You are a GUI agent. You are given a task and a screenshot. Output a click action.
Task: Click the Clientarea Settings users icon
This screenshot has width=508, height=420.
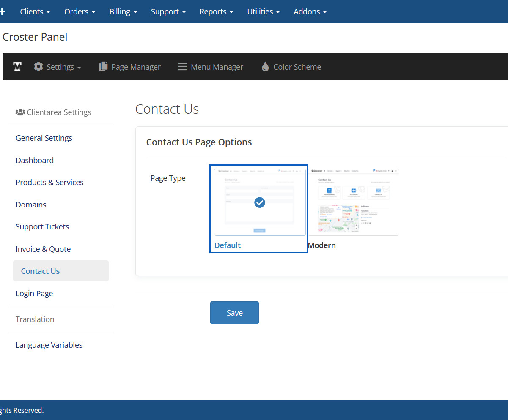coord(20,112)
